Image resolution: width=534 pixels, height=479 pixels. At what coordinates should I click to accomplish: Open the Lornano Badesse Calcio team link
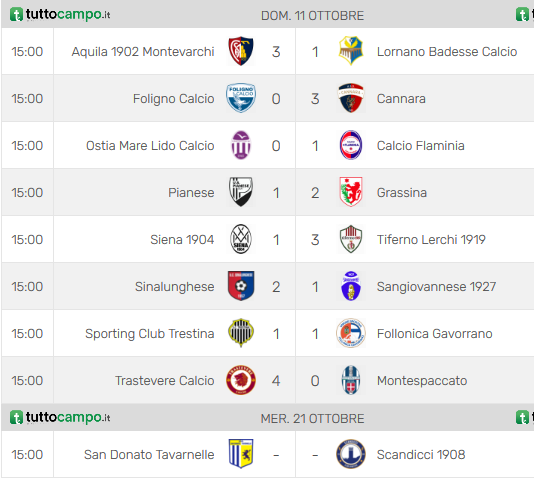pos(447,52)
